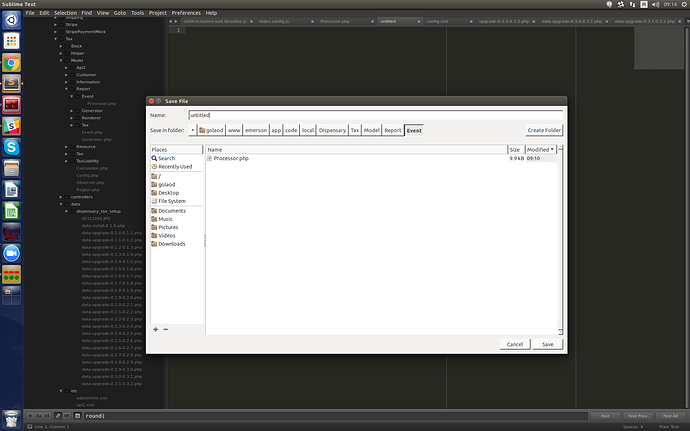
Task: Click the file Name input field
Action: (375, 115)
